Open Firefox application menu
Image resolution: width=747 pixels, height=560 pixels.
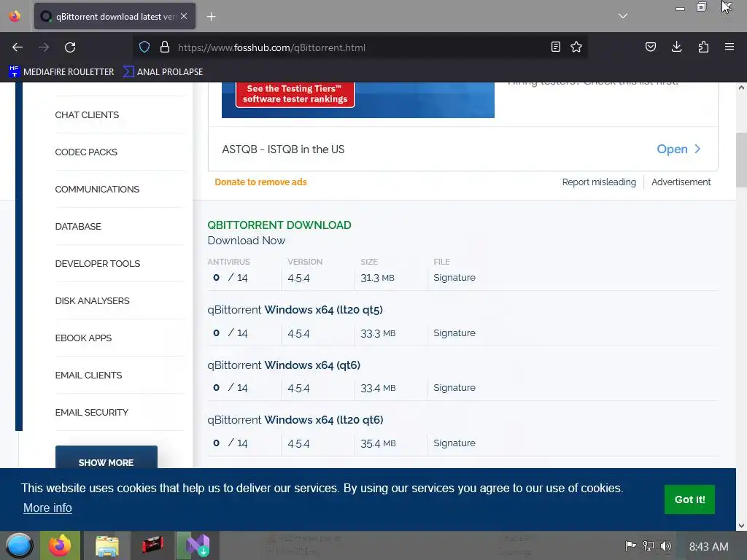(x=729, y=47)
